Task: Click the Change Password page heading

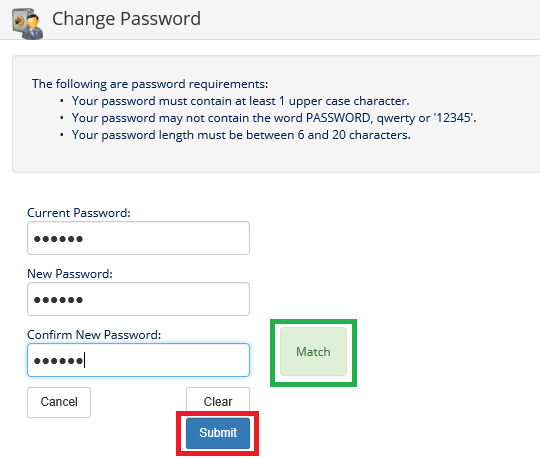Action: pos(126,19)
